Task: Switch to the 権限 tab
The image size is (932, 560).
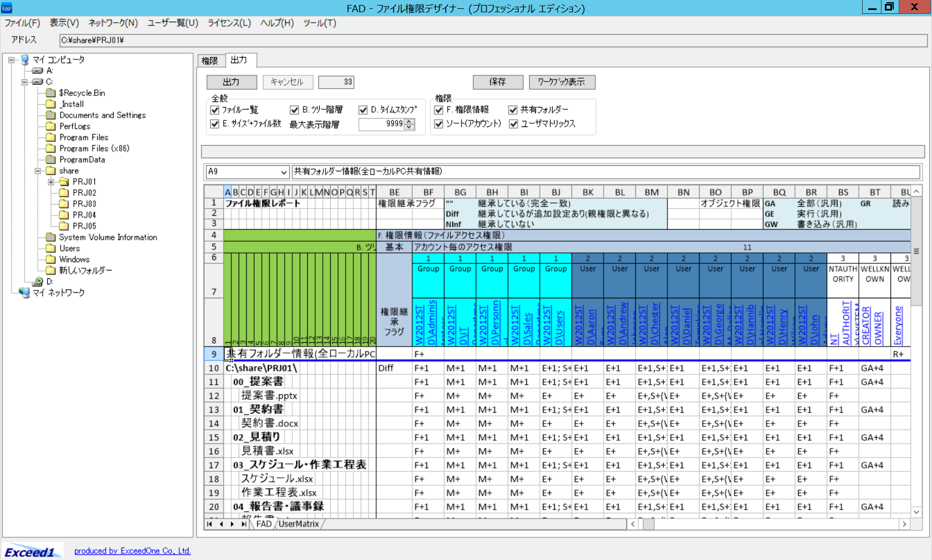Action: (210, 60)
